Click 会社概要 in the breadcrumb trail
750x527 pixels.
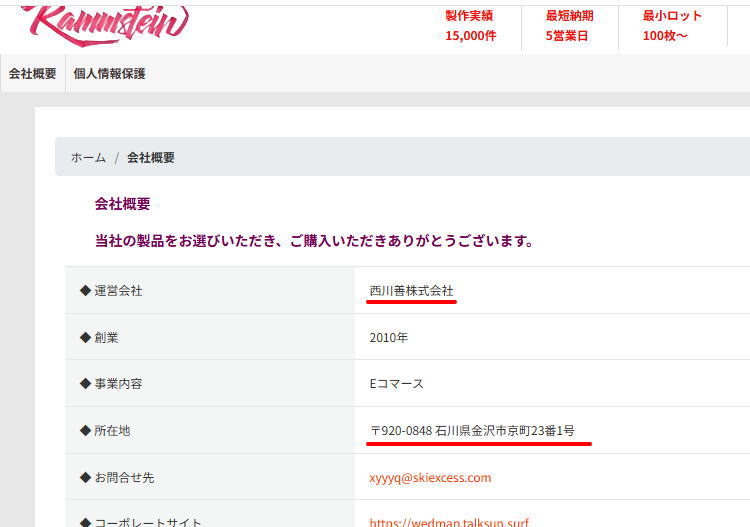[x=151, y=158]
